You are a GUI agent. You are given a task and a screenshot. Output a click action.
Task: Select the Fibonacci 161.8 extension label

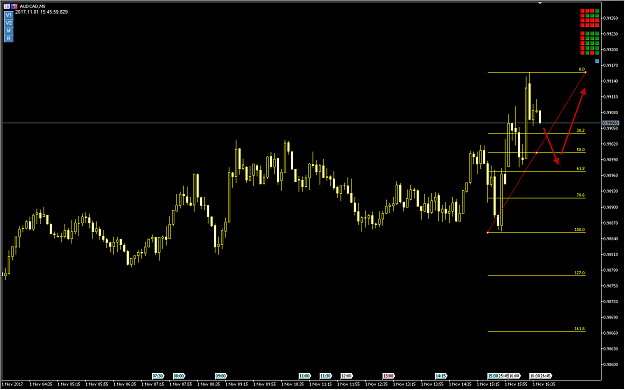[580, 329]
